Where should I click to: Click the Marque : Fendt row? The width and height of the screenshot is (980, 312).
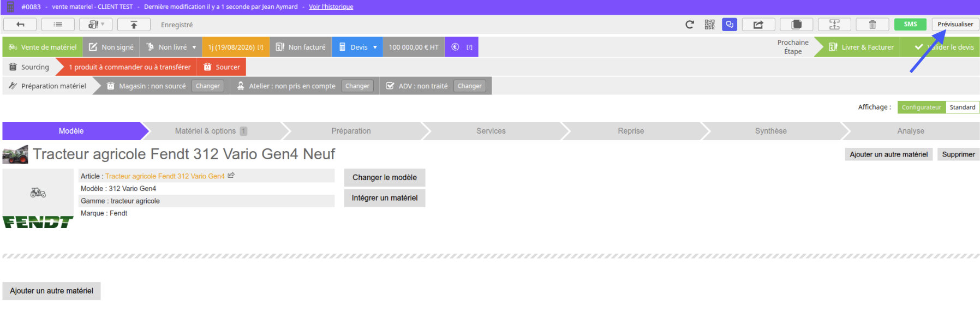[206, 213]
